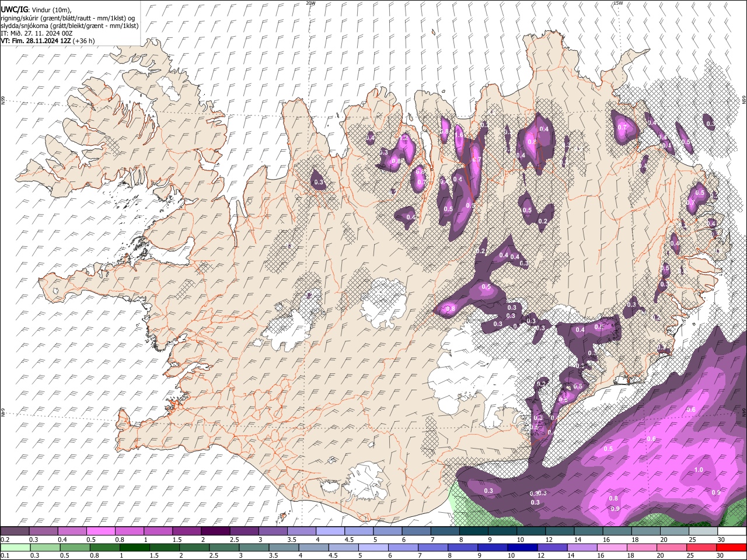Pick deep blue lower swatch between 10 and 12
The height and width of the screenshot is (560, 747).
coord(522,547)
